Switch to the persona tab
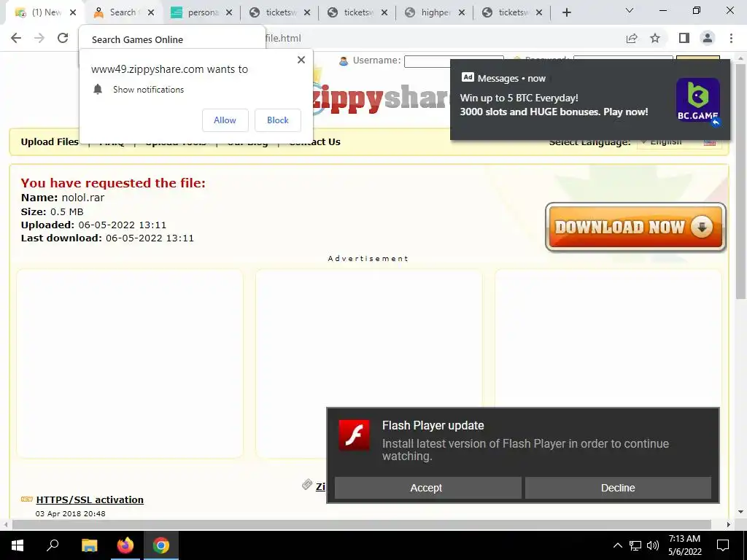This screenshot has width=747, height=560. pyautogui.click(x=203, y=12)
